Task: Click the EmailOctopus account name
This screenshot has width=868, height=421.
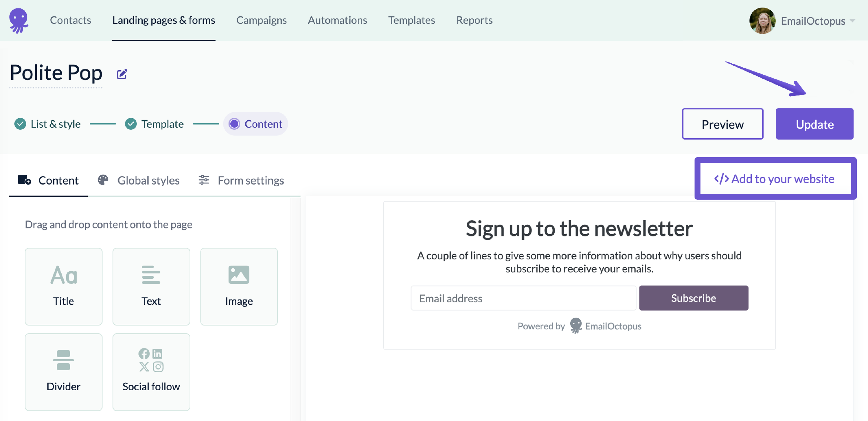Action: coord(813,21)
